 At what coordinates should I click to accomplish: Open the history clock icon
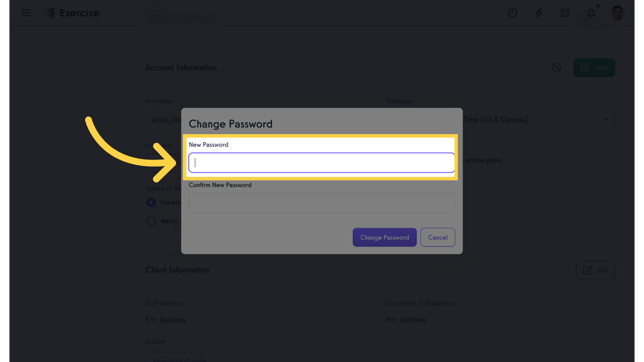pyautogui.click(x=512, y=13)
